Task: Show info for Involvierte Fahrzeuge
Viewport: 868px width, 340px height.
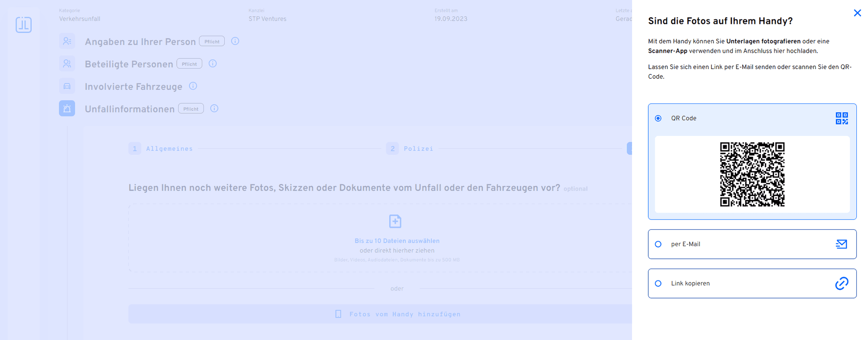Action: [x=193, y=86]
